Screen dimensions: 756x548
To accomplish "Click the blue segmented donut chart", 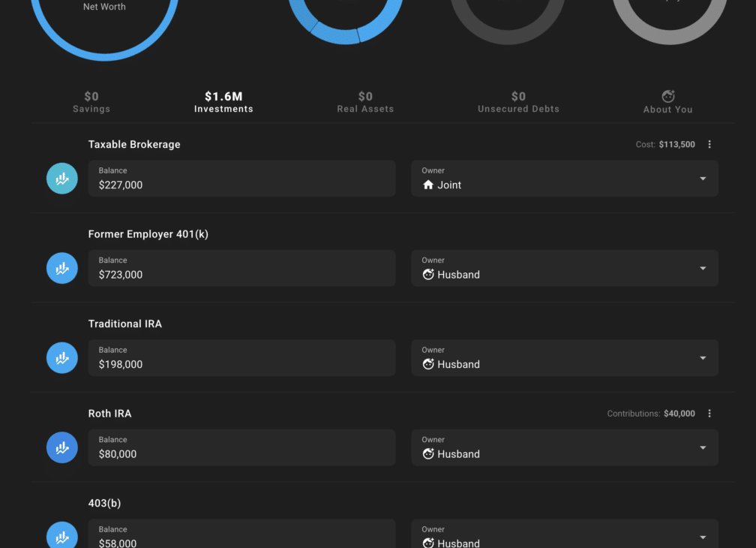I will point(345,22).
